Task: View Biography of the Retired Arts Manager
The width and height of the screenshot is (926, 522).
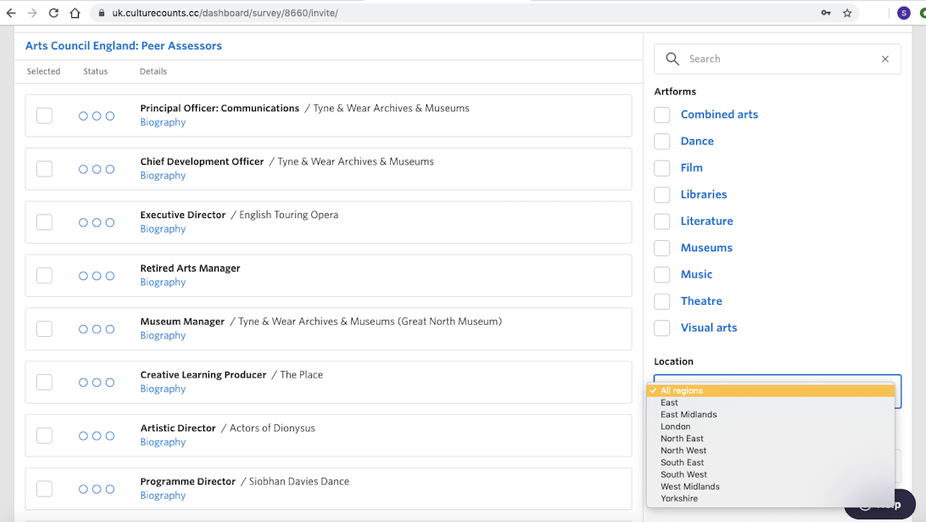Action: coord(163,282)
